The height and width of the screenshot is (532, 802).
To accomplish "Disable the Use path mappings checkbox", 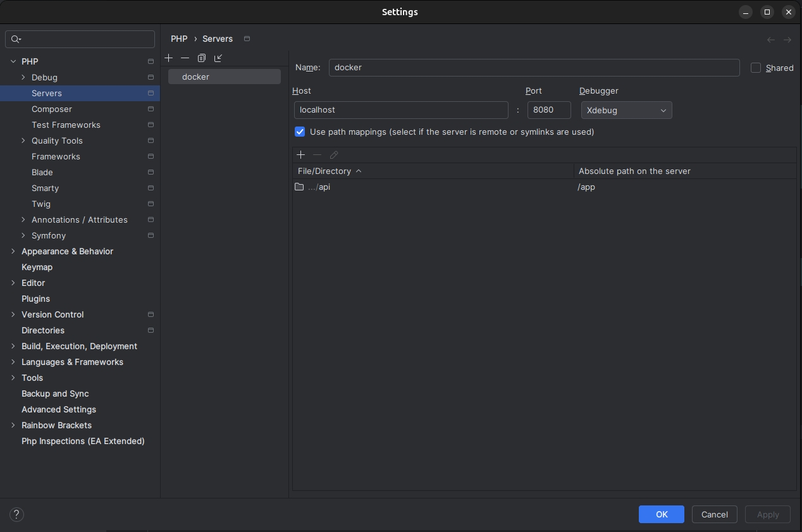I will coord(300,132).
